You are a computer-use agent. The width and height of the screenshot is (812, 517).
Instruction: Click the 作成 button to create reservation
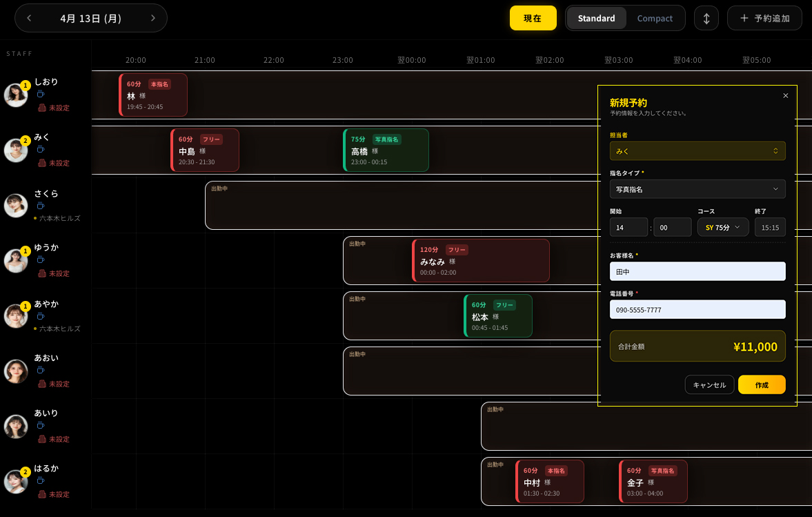(x=761, y=384)
